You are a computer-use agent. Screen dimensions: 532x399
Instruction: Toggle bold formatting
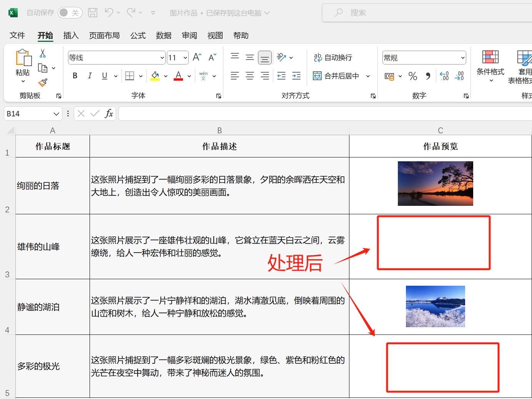[x=75, y=76]
